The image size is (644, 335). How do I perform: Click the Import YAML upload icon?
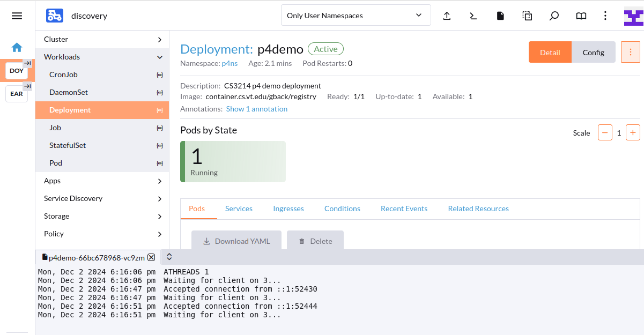pyautogui.click(x=447, y=16)
